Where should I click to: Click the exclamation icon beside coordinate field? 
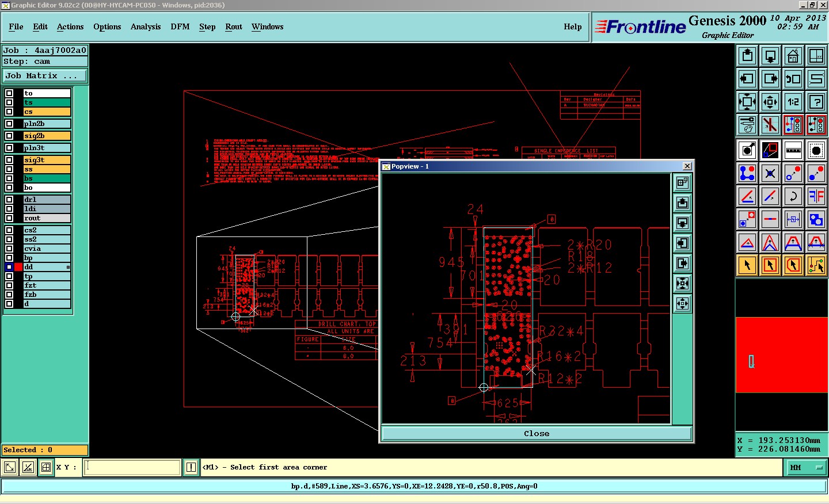coord(191,467)
